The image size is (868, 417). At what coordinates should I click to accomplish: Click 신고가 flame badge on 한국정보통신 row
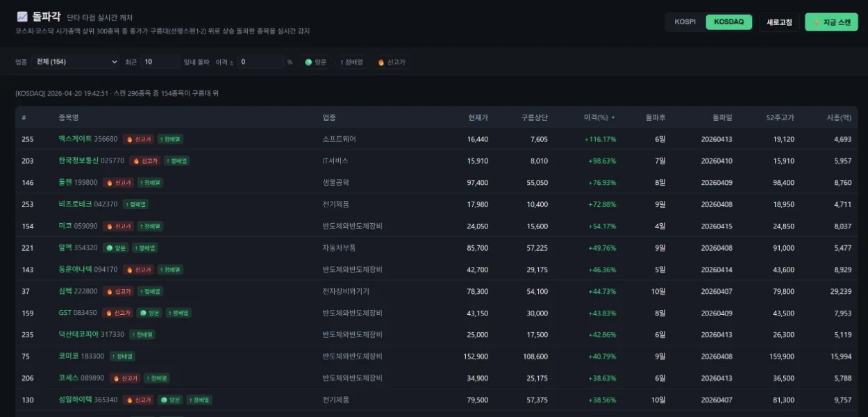tap(146, 161)
